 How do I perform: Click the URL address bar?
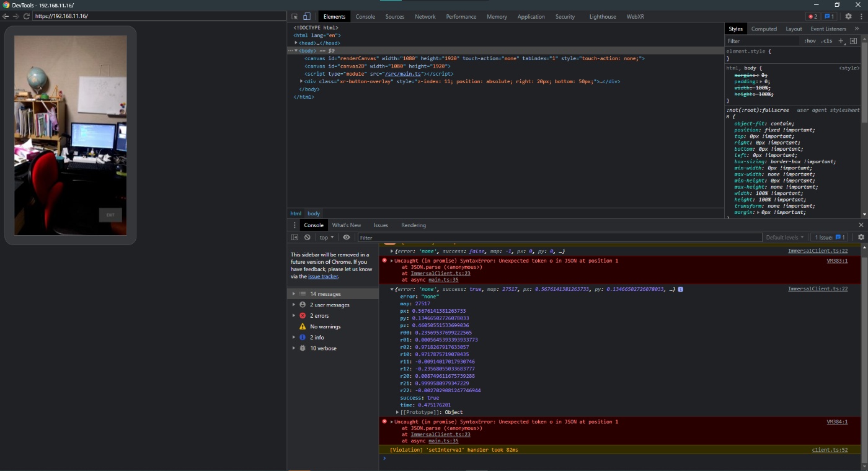[x=159, y=16]
